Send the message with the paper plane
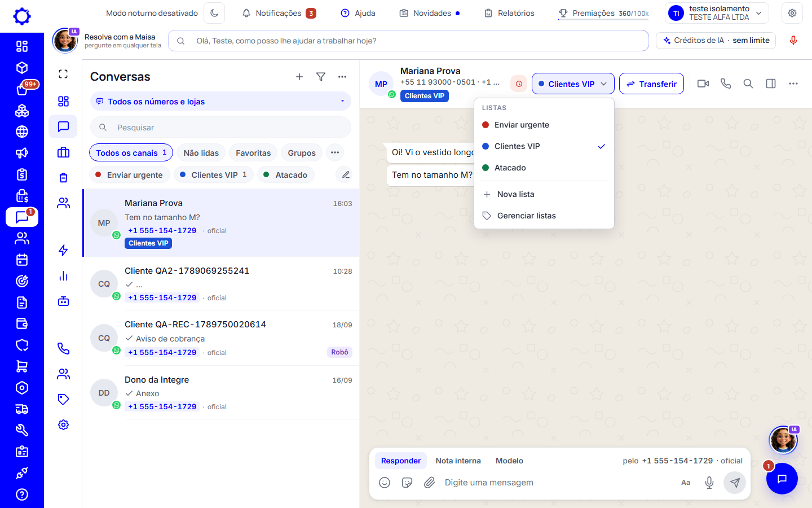 735,483
